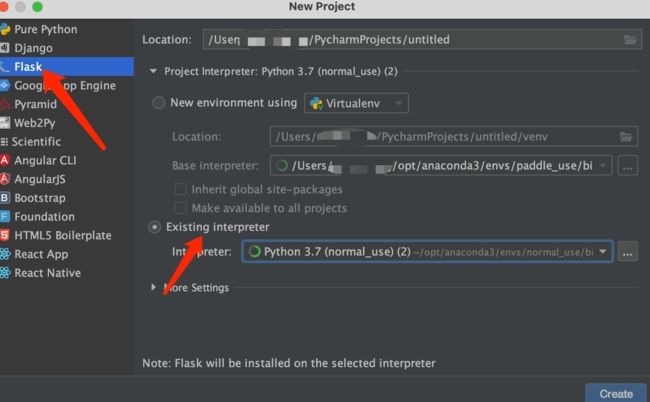Screen dimensions: 650x402
Task: Choose Web2Py from project types
Action: tap(35, 123)
